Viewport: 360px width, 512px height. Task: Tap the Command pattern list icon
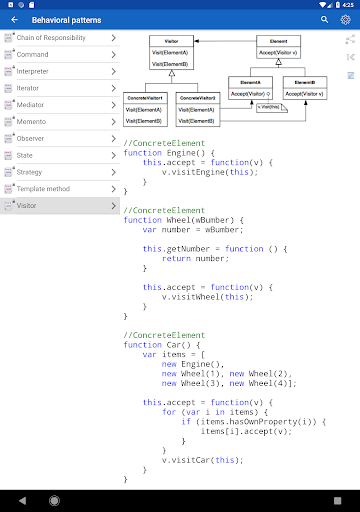(9, 54)
